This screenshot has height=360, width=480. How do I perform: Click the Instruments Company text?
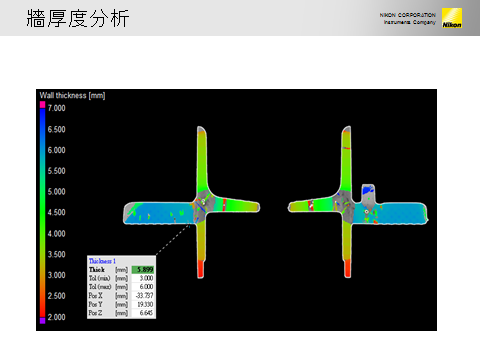point(410,22)
